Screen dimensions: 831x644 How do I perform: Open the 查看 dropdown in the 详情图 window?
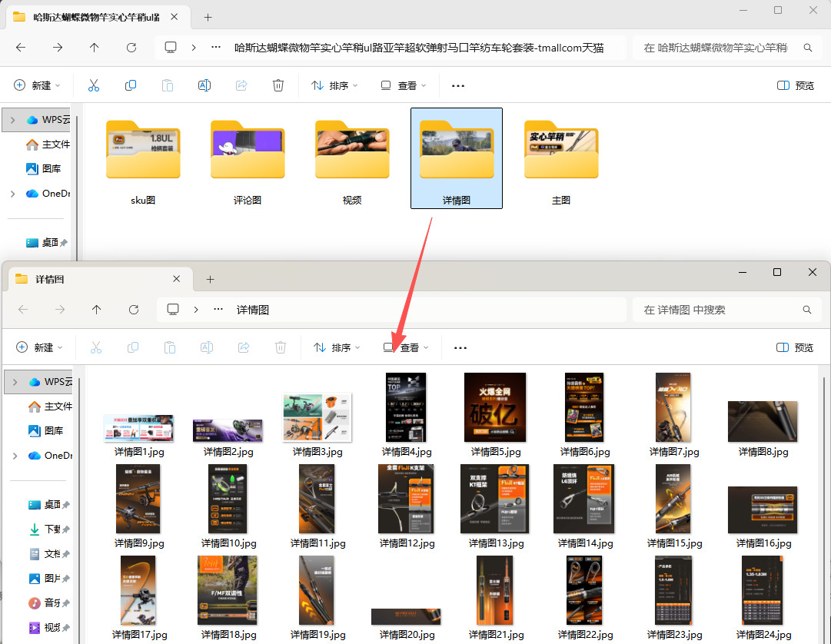coord(406,347)
